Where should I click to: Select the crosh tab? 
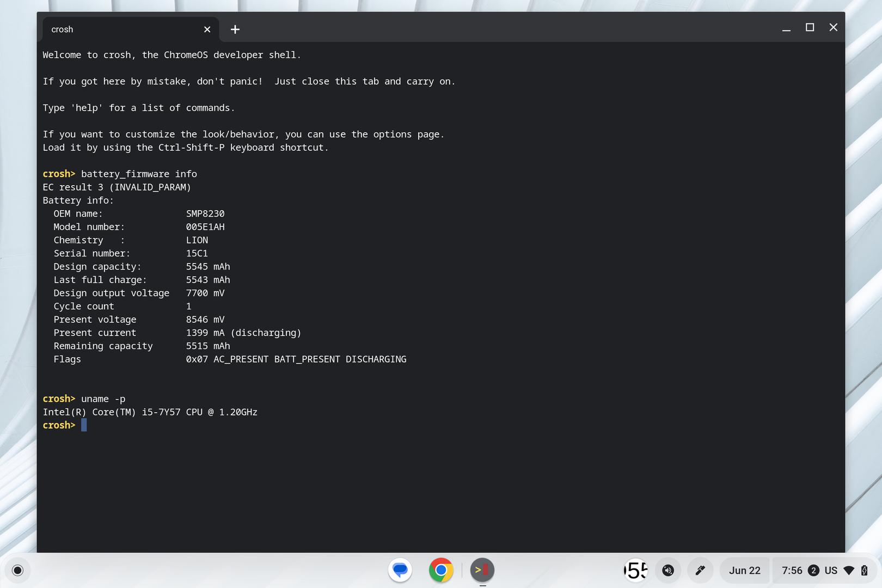(x=131, y=29)
